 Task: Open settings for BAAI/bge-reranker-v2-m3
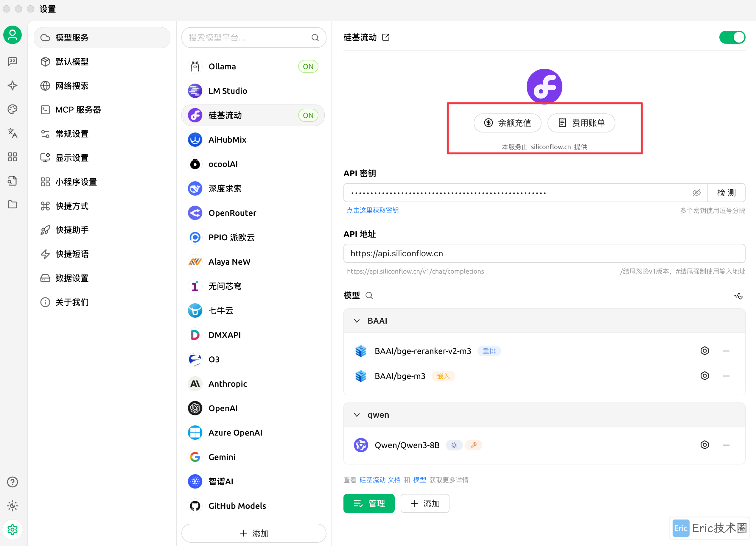tap(705, 351)
